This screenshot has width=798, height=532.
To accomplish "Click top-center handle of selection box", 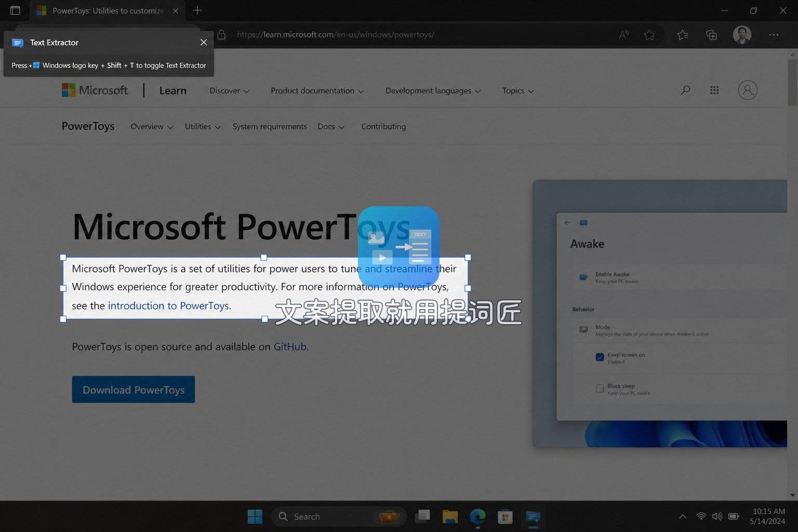I will tap(264, 257).
